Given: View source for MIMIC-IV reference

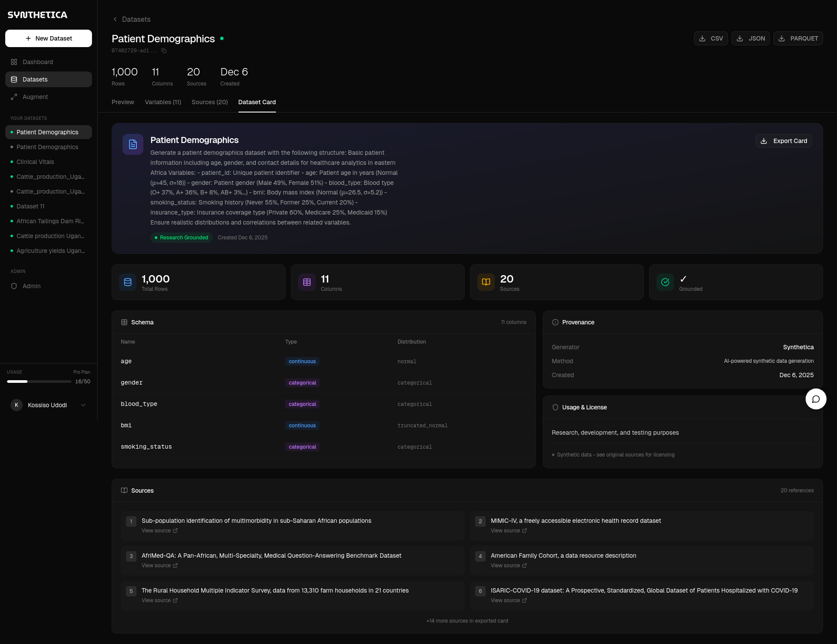Looking at the screenshot, I should pyautogui.click(x=508, y=531).
